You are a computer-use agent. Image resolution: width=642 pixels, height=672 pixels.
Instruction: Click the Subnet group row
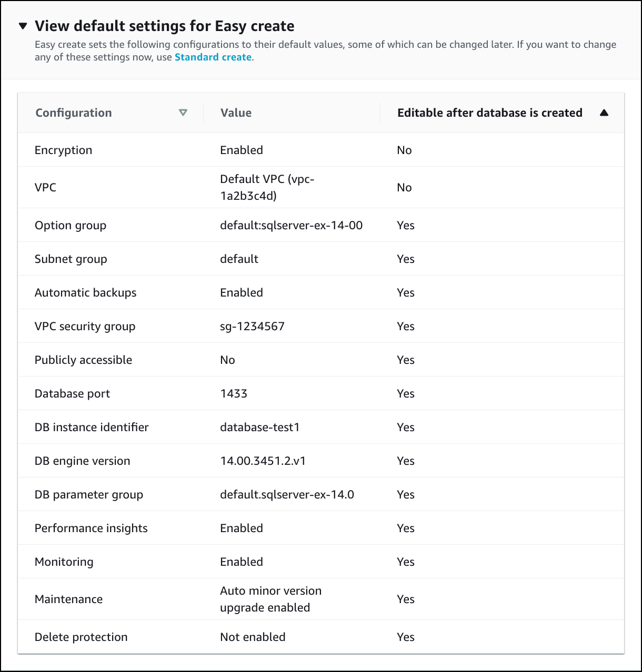pos(71,259)
